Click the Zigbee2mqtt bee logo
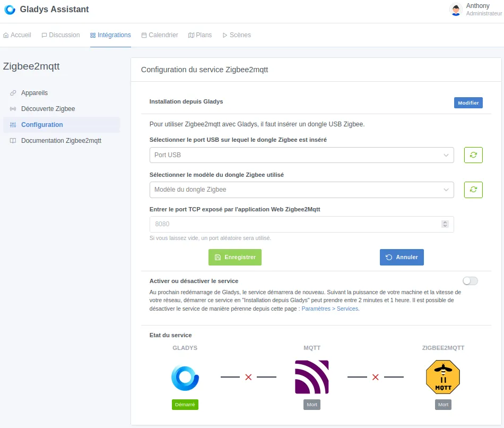 tap(443, 378)
